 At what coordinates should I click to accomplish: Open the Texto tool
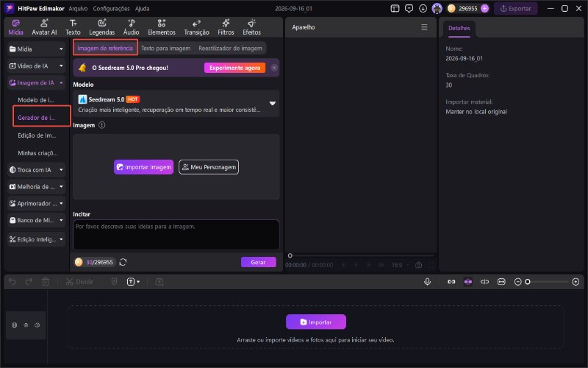[x=73, y=27]
